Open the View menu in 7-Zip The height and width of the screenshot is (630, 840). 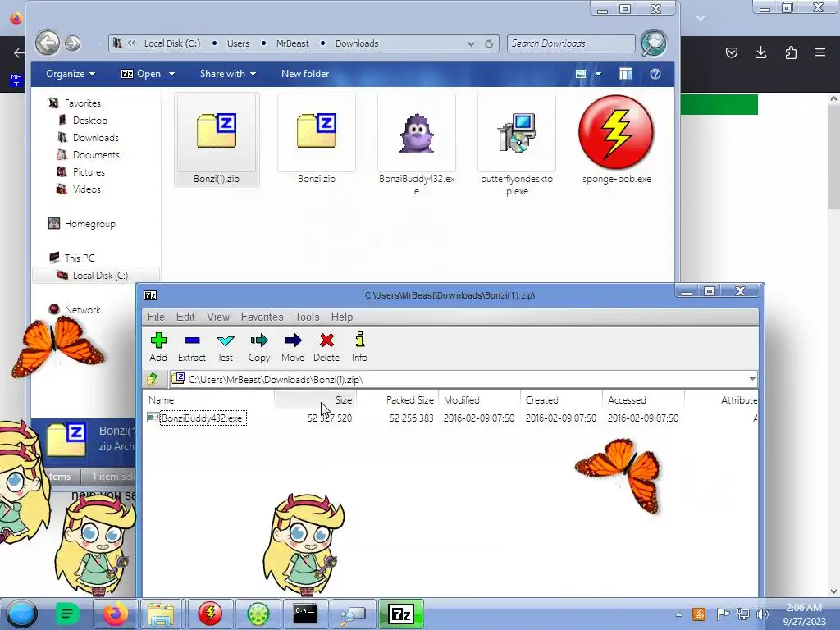pos(218,317)
